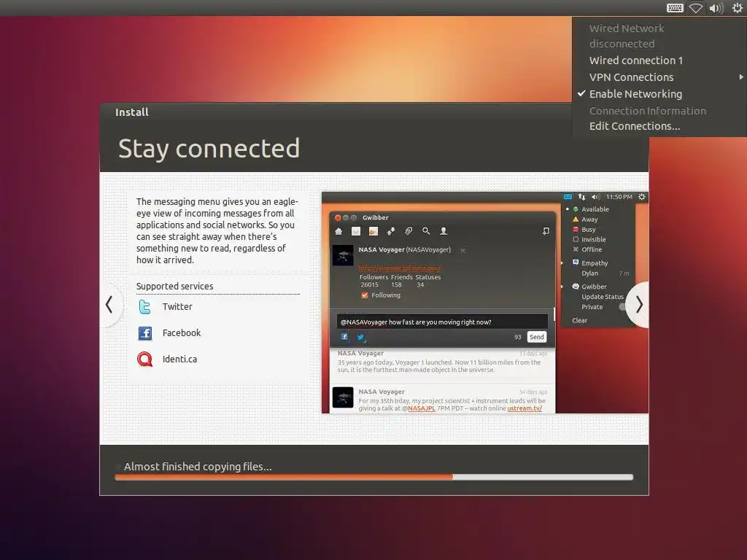Click the "Twitter" service label
Image resolution: width=747 pixels, height=560 pixels.
[177, 307]
